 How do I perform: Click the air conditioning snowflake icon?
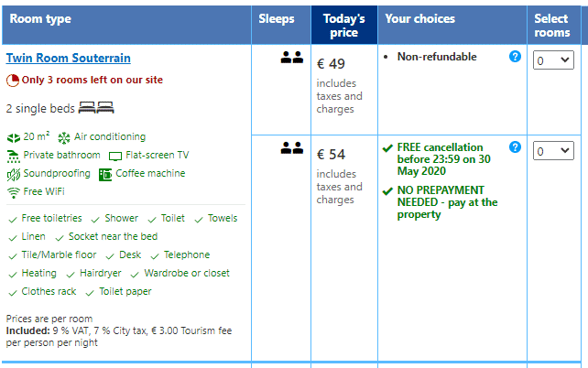coord(64,138)
